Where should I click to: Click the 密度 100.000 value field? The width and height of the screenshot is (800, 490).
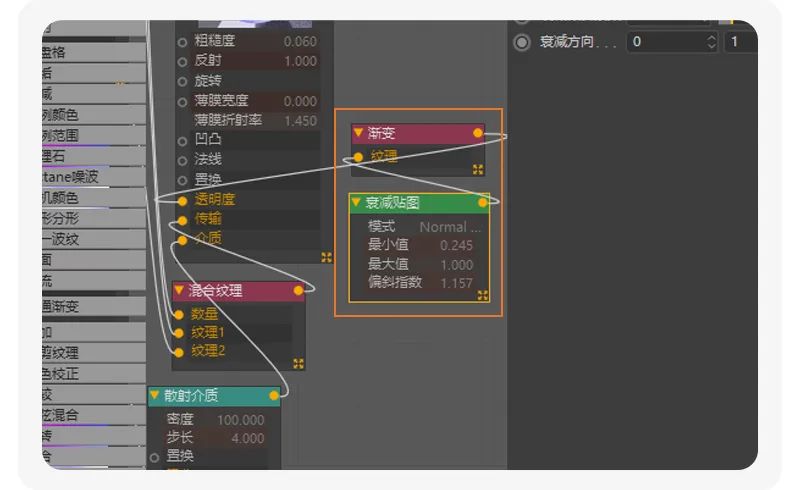click(241, 420)
